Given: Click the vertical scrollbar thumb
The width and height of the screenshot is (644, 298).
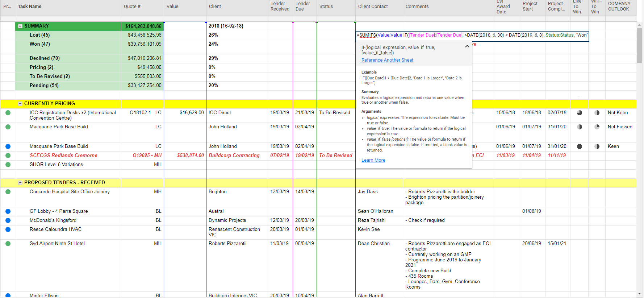Looking at the screenshot, I should click(640, 45).
